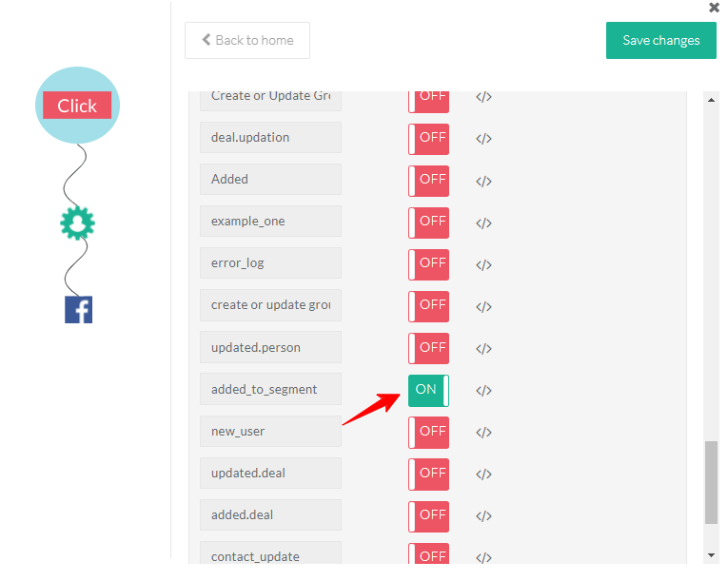Click code icon next to new_user
Image resolution: width=728 pixels, height=581 pixels.
(483, 433)
